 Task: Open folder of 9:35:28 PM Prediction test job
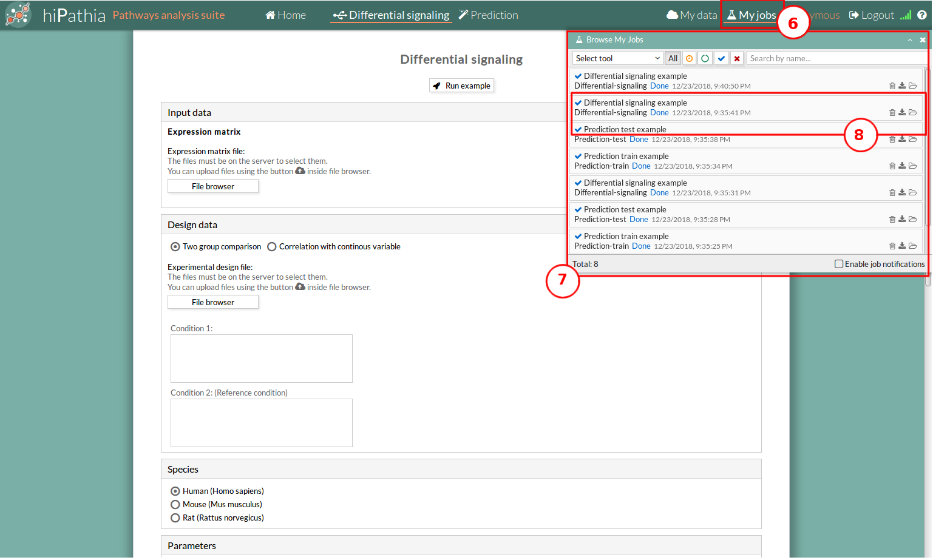912,220
